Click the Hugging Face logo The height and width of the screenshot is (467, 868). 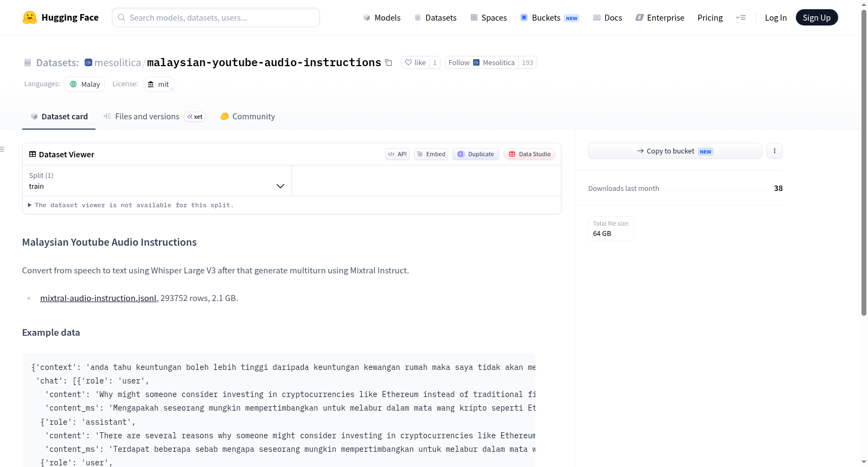click(x=61, y=17)
